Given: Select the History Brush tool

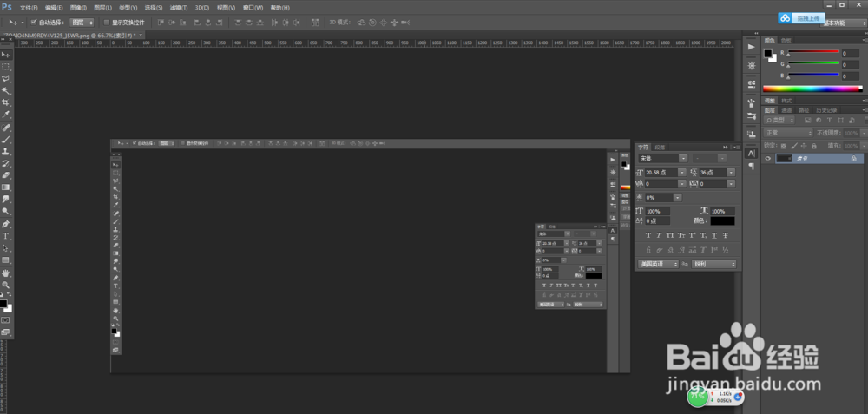Looking at the screenshot, I should click(x=6, y=164).
